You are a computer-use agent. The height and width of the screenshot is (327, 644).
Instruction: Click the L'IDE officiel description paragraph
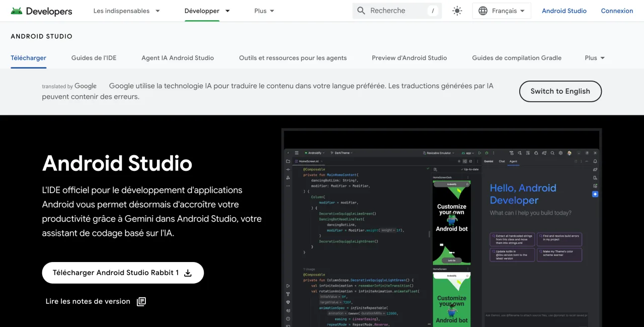point(152,212)
